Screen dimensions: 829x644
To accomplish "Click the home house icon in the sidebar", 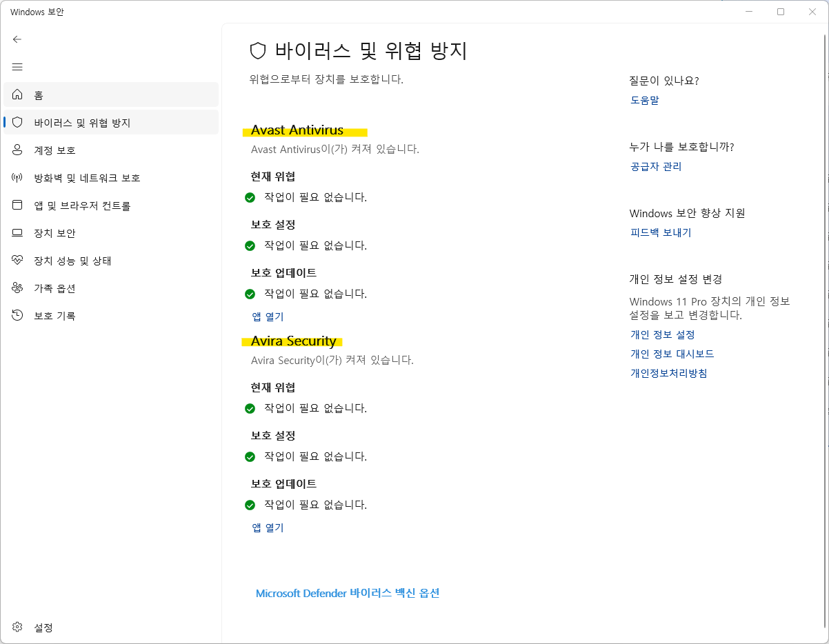I will coord(17,94).
